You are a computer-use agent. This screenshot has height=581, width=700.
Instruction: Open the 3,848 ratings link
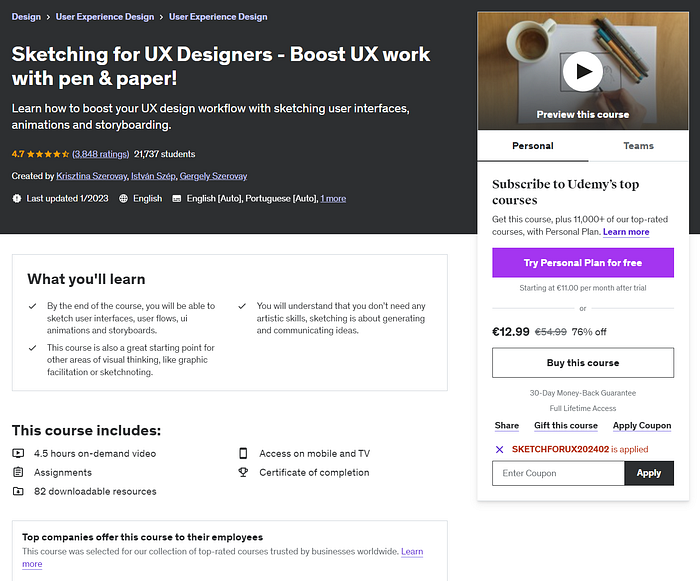point(100,154)
